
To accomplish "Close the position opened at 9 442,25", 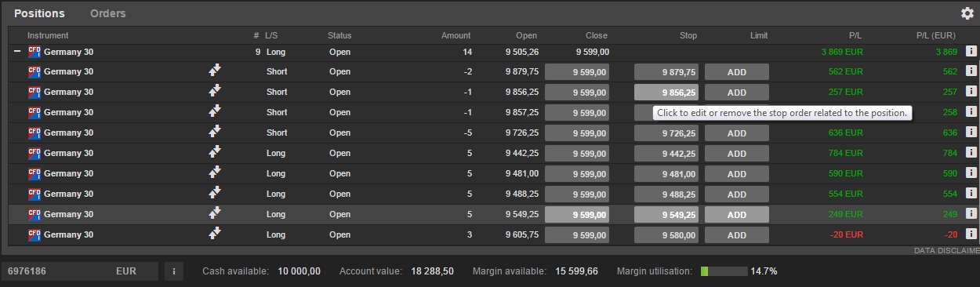I will tap(577, 153).
